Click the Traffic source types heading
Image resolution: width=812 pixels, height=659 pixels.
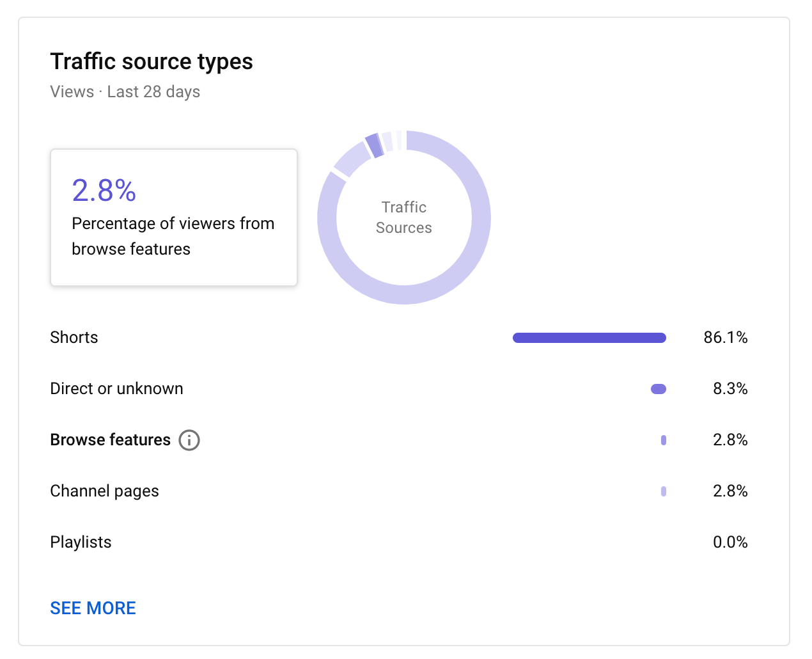(x=152, y=62)
